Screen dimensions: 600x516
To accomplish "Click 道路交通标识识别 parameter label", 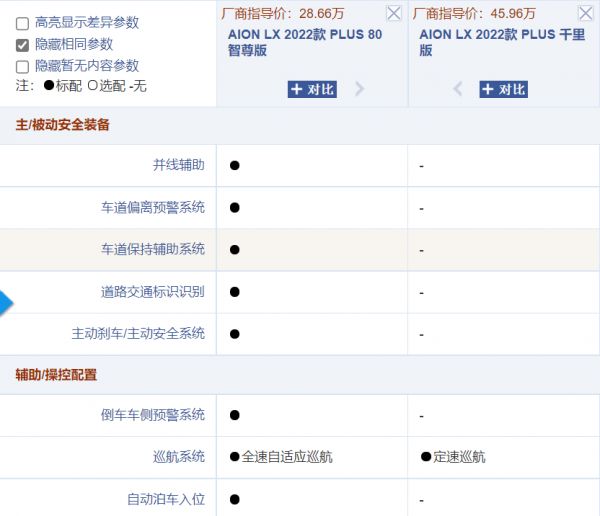I will (x=152, y=291).
